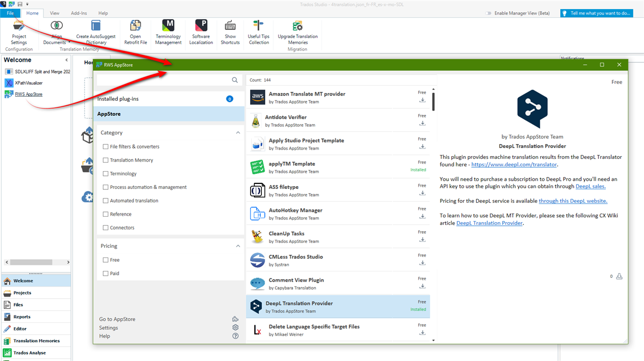Open Terminology Management from the ribbon
The height and width of the screenshot is (361, 644).
tap(168, 26)
